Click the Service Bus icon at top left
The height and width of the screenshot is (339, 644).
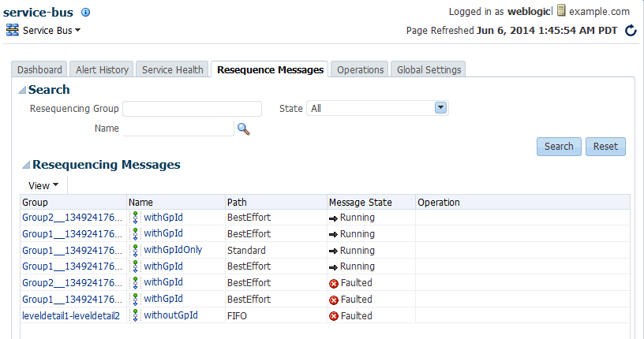click(13, 30)
